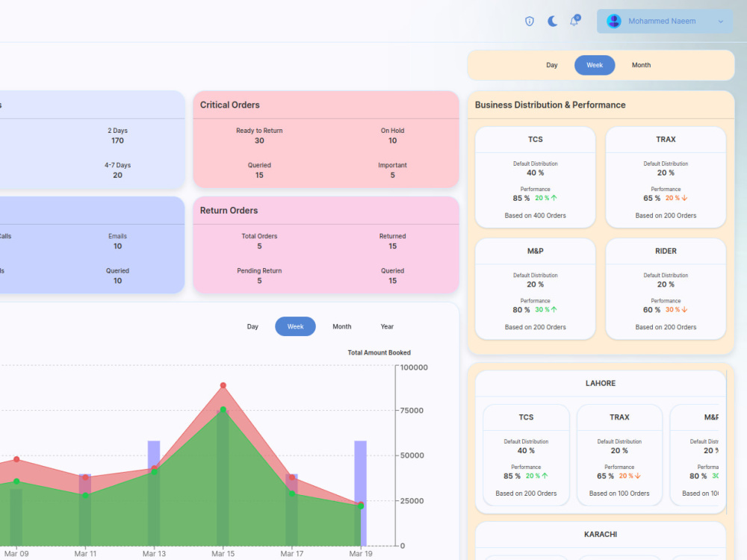Click Ready to Return value 30

[259, 141]
